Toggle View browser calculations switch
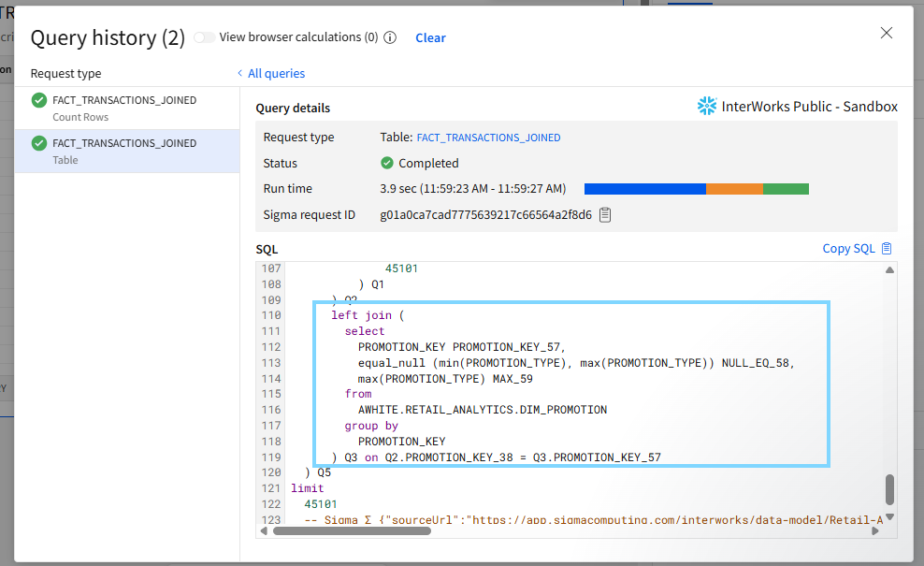The width and height of the screenshot is (924, 566). tap(204, 37)
